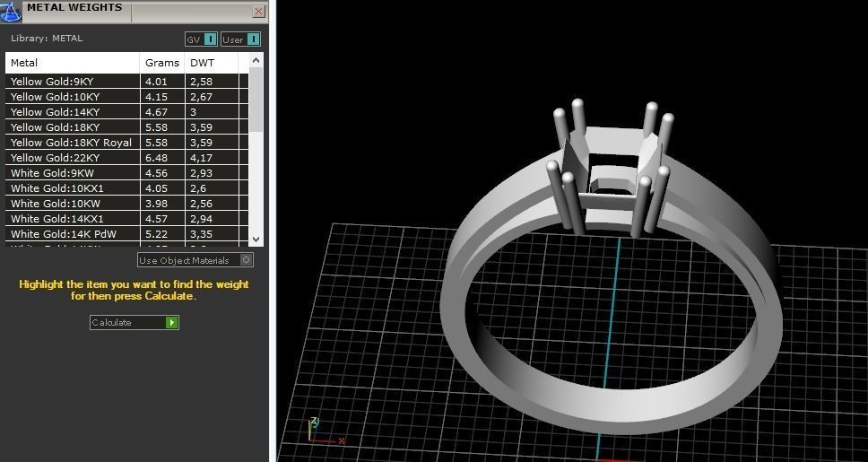The height and width of the screenshot is (462, 868).
Task: Click the 6.48 grams value
Action: [155, 157]
